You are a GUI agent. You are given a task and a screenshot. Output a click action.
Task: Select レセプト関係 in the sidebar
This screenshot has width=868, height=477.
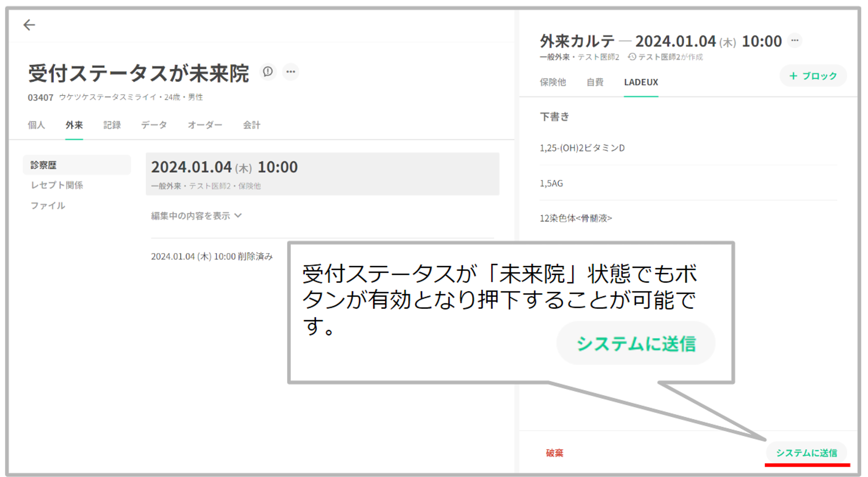[x=57, y=185]
